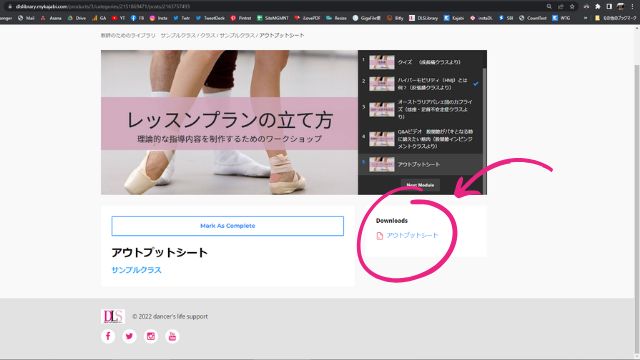Open the browser extensions puzzle icon
The height and width of the screenshot is (360, 640).
pos(598,7)
